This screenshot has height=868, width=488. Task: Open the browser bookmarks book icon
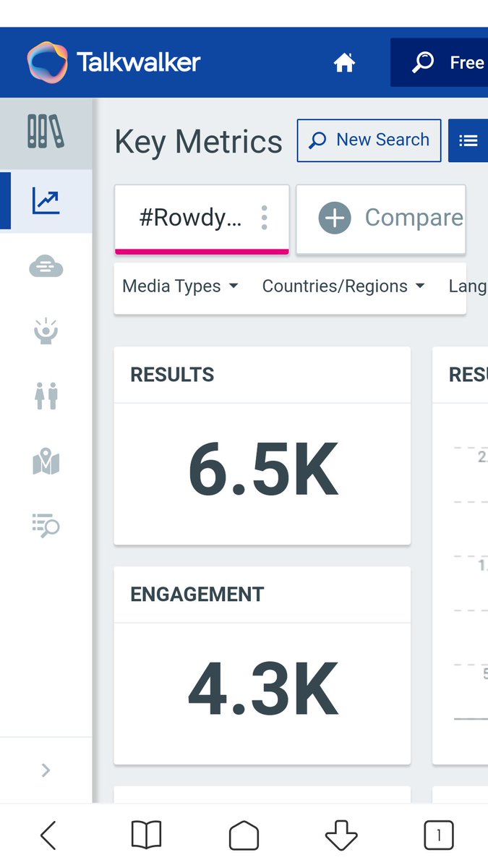tap(146, 835)
